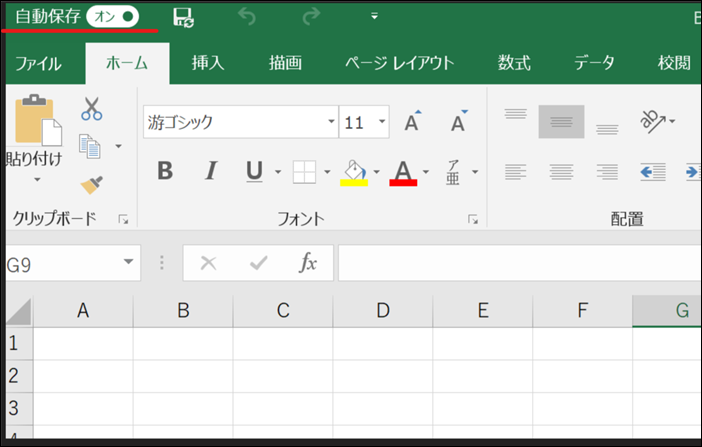Increase font size with the larger A icon
Screen dimensions: 702x447
point(413,121)
